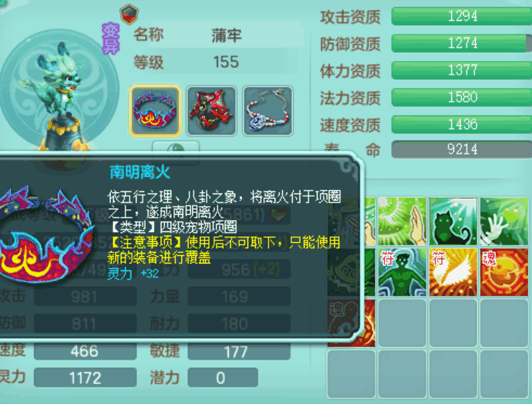Viewport: 532px width, 404px height.
Task: Click the 寿命 value bar 9214
Action: [461, 150]
